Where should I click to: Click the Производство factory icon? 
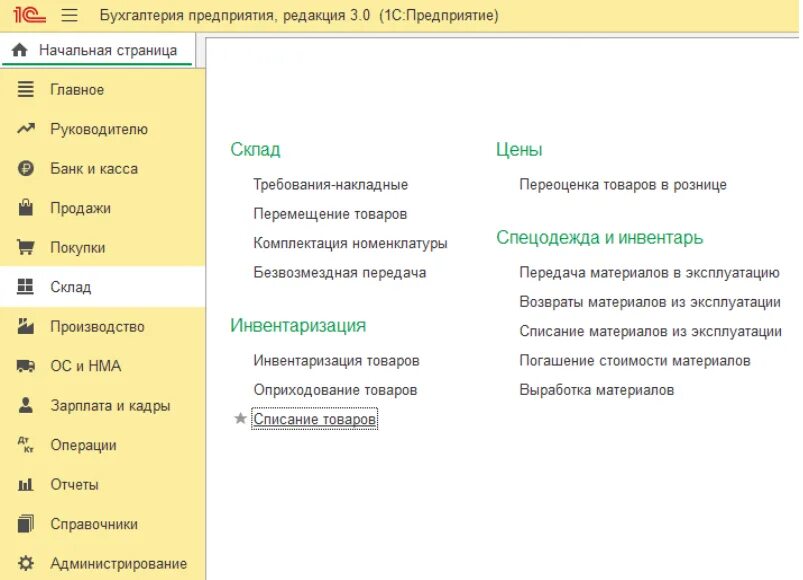pos(26,326)
